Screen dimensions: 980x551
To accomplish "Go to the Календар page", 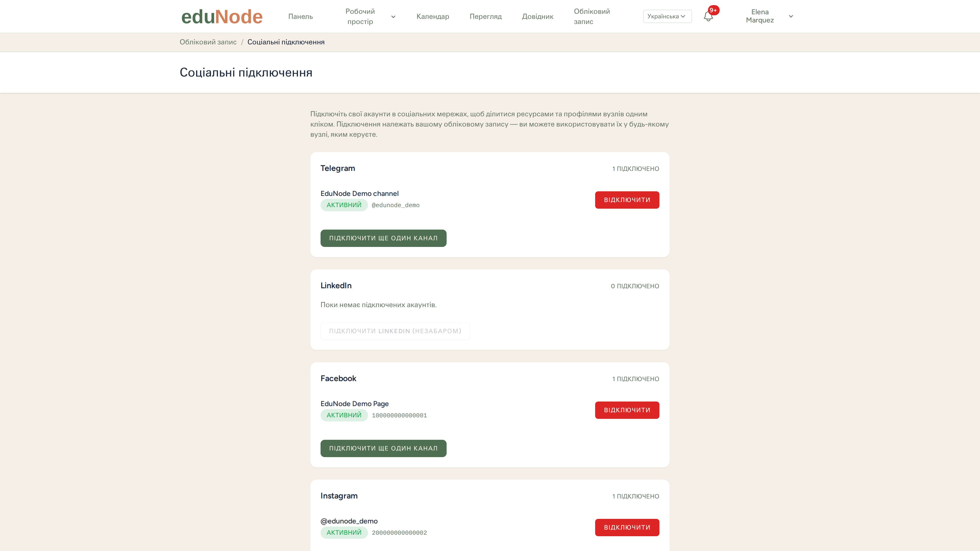I will [x=433, y=16].
